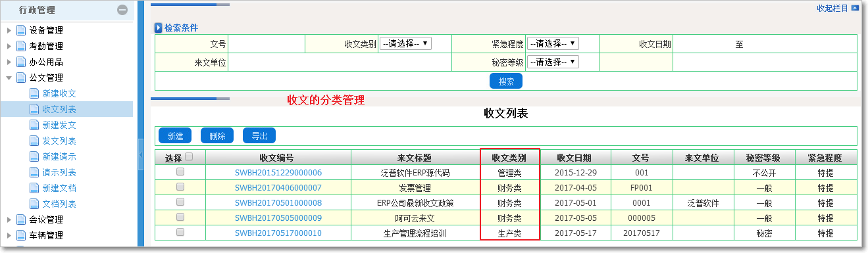This screenshot has height=253, width=868.
Task: Click the cell 阿可云来文
Action: tap(415, 218)
